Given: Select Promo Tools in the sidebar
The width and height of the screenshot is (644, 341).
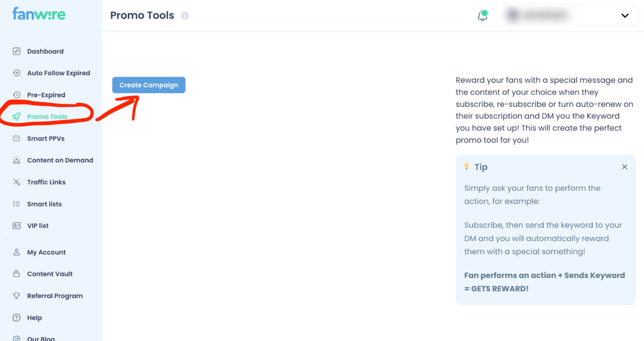Looking at the screenshot, I should (47, 117).
